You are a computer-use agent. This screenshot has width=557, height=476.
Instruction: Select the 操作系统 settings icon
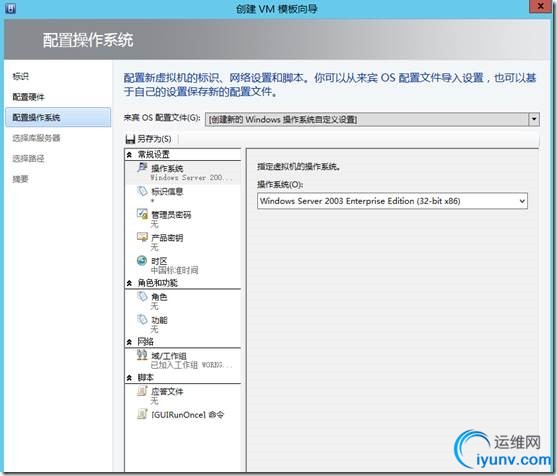(142, 167)
